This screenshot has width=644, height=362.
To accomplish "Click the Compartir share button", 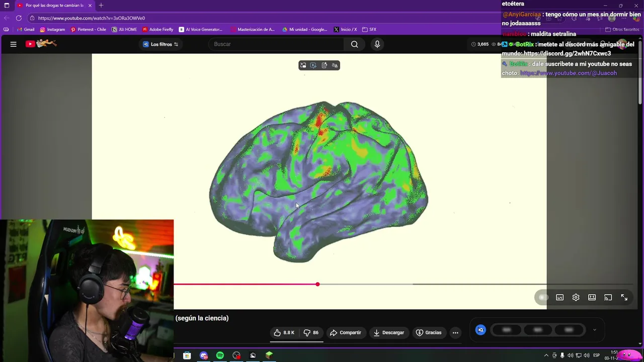I will [346, 333].
